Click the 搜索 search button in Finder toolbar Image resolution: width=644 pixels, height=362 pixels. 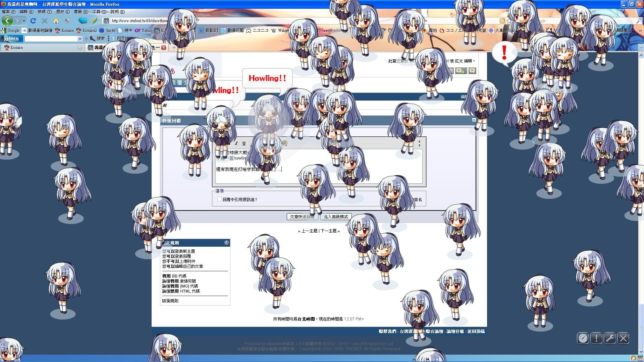click(x=97, y=39)
